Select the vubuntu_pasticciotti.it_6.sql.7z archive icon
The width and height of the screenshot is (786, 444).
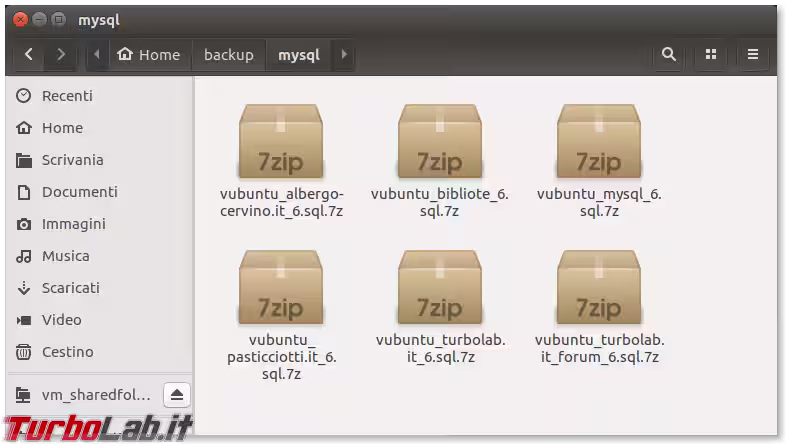click(281, 287)
